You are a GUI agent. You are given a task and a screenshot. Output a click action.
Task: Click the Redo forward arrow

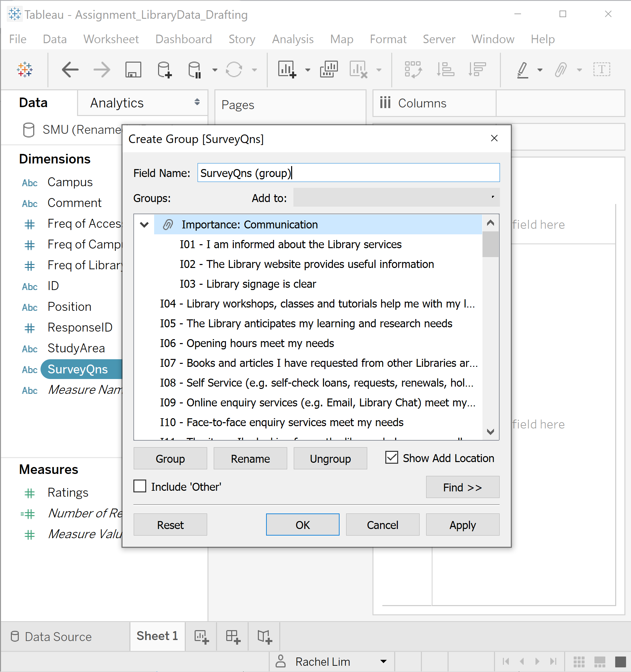(x=102, y=70)
